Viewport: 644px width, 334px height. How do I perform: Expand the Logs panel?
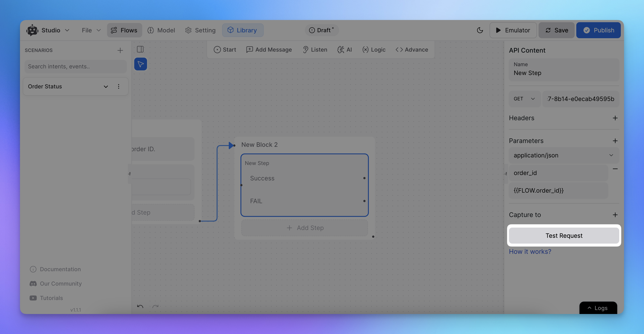[x=598, y=308]
